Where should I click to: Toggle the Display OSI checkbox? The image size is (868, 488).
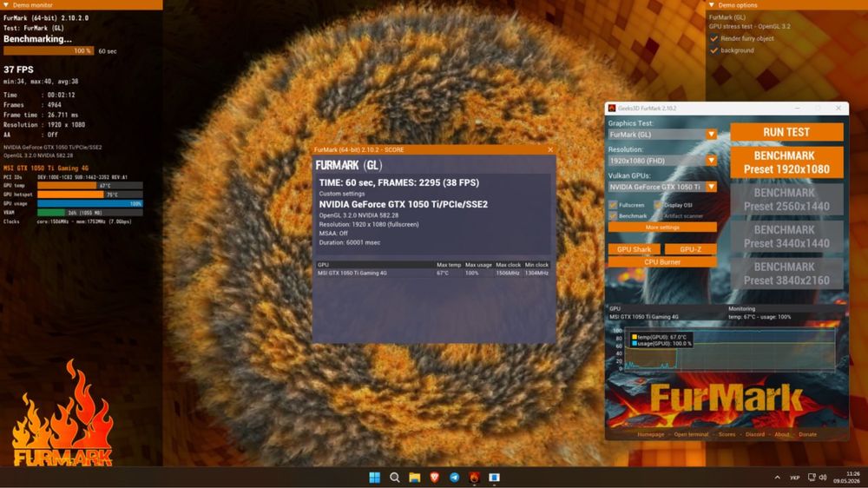(658, 205)
